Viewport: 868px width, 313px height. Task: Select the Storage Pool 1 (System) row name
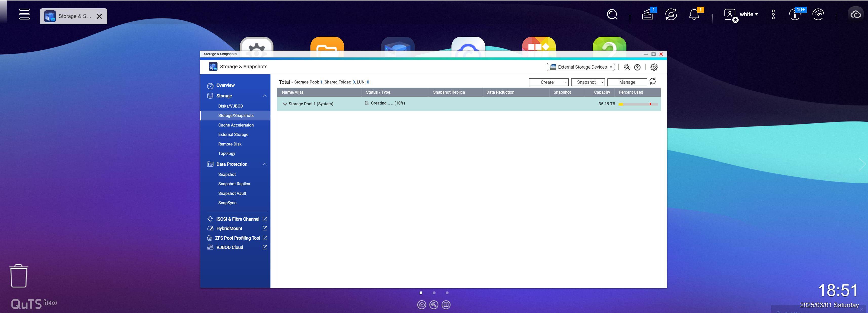(311, 104)
